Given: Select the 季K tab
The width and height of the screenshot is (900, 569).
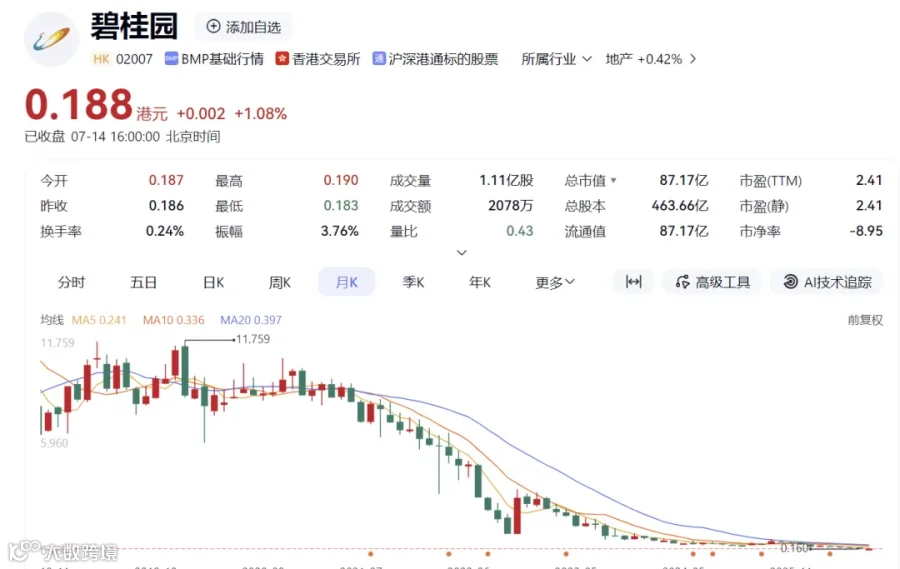Looking at the screenshot, I should (413, 282).
